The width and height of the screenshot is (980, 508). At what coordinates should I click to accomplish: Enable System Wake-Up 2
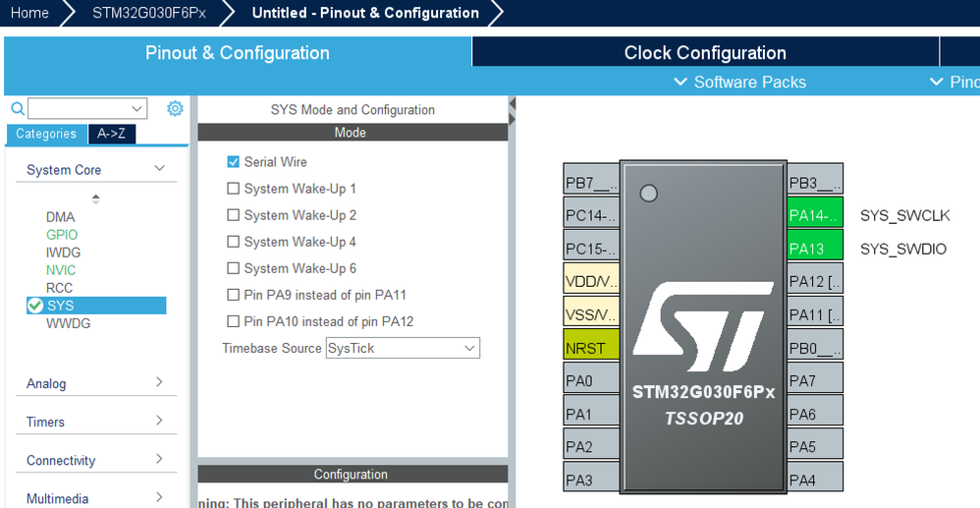233,214
